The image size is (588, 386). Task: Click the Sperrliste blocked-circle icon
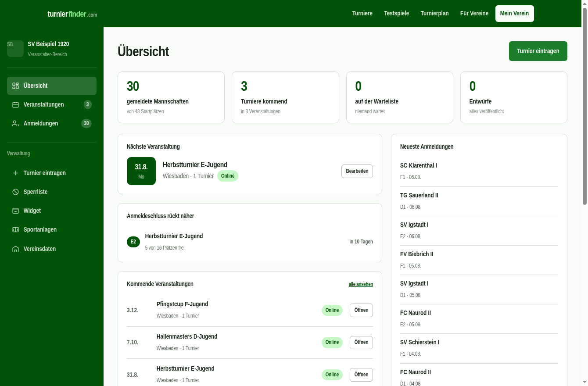[x=15, y=192]
